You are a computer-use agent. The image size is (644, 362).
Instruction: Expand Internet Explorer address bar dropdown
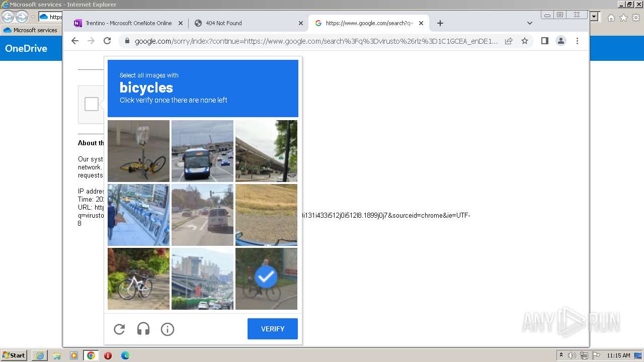[595, 17]
